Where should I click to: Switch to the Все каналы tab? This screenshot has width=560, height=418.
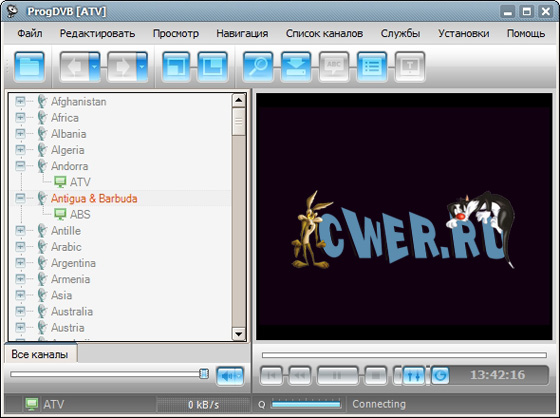point(40,354)
